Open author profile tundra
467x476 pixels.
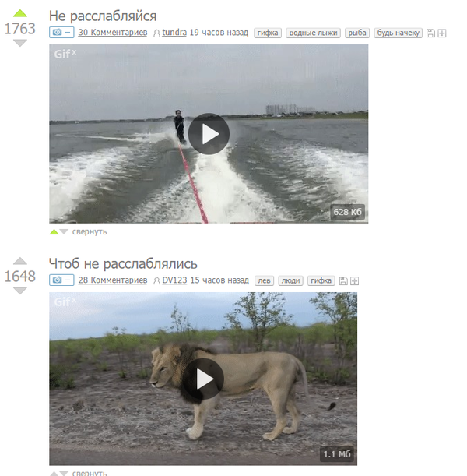(x=174, y=32)
